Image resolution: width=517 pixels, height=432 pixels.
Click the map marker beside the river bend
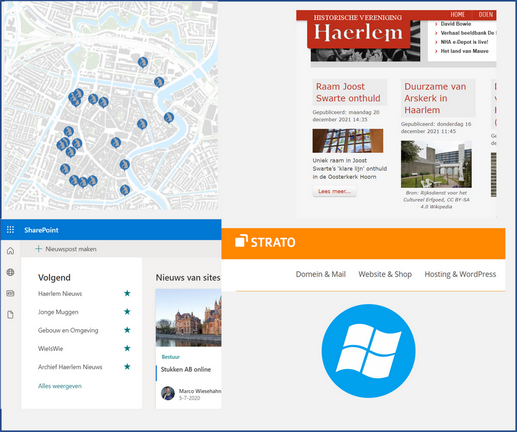tap(169, 117)
